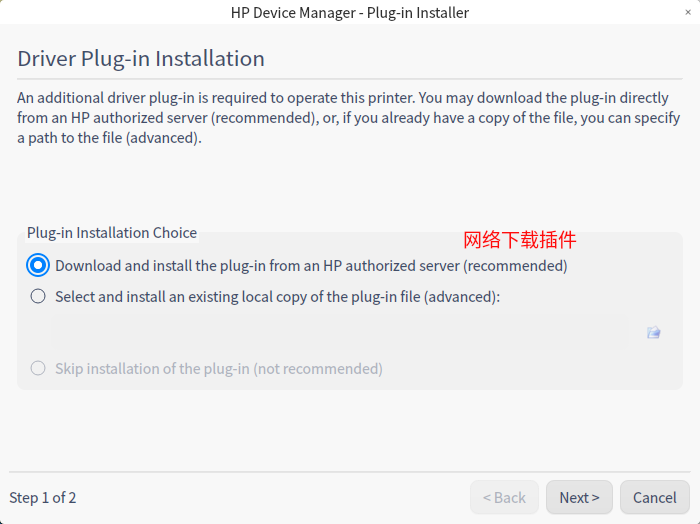700x524 pixels.
Task: Click the 'Skip installation of the plug-in' label text
Action: [219, 369]
